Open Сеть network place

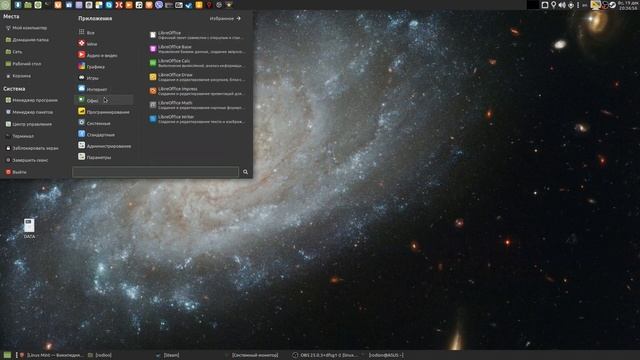tap(14, 52)
